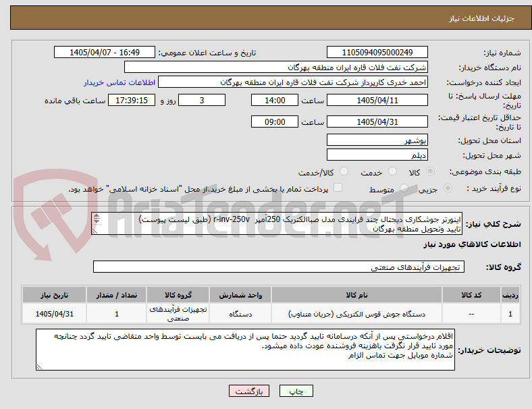This screenshot has height=409, width=532.
Task: Click the announcement date field 1405/04/07 - 16:49
Action: pos(105,52)
